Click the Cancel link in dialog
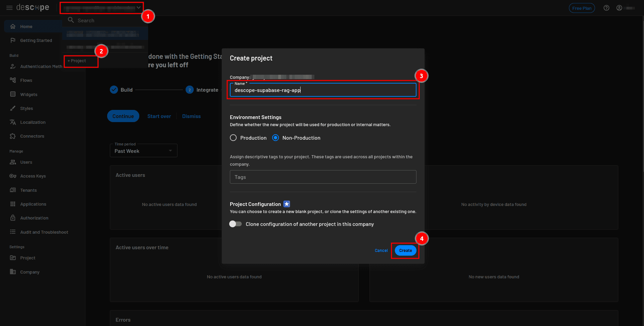 pyautogui.click(x=381, y=251)
